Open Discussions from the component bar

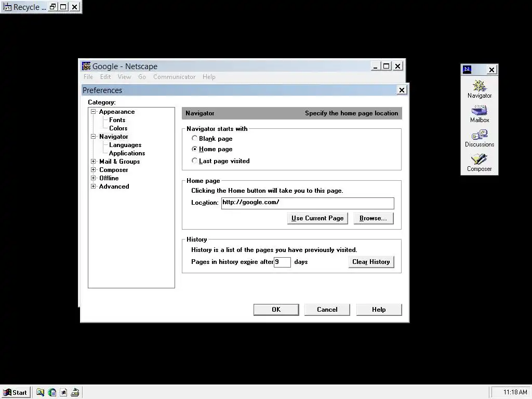pyautogui.click(x=479, y=138)
